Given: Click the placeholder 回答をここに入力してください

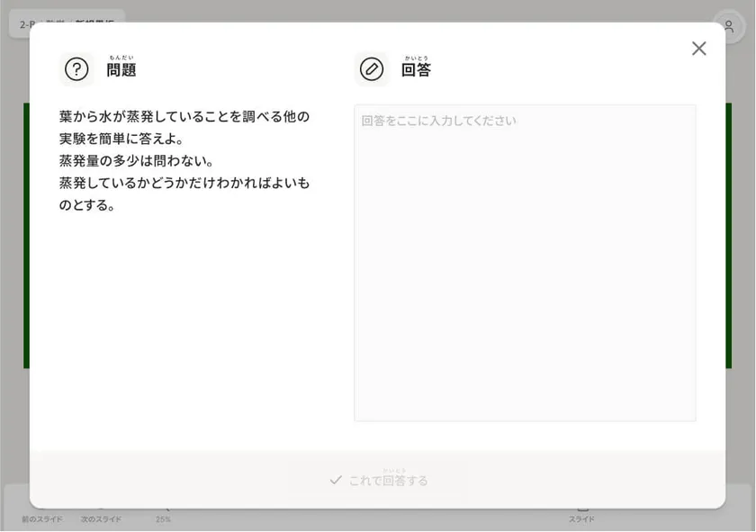Looking at the screenshot, I should click(x=439, y=121).
